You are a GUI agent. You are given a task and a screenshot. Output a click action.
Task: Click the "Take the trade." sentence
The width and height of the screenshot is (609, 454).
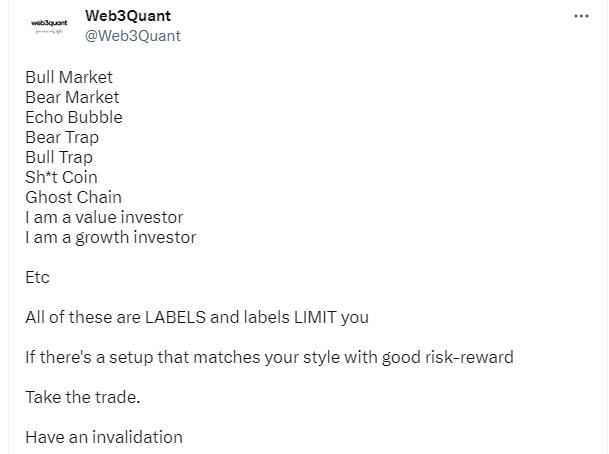click(x=83, y=397)
